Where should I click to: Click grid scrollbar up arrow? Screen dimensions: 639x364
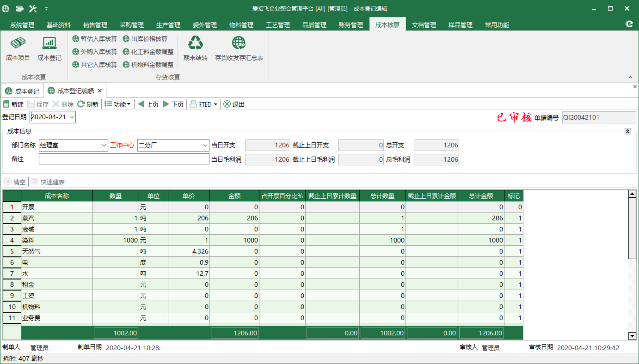point(632,194)
